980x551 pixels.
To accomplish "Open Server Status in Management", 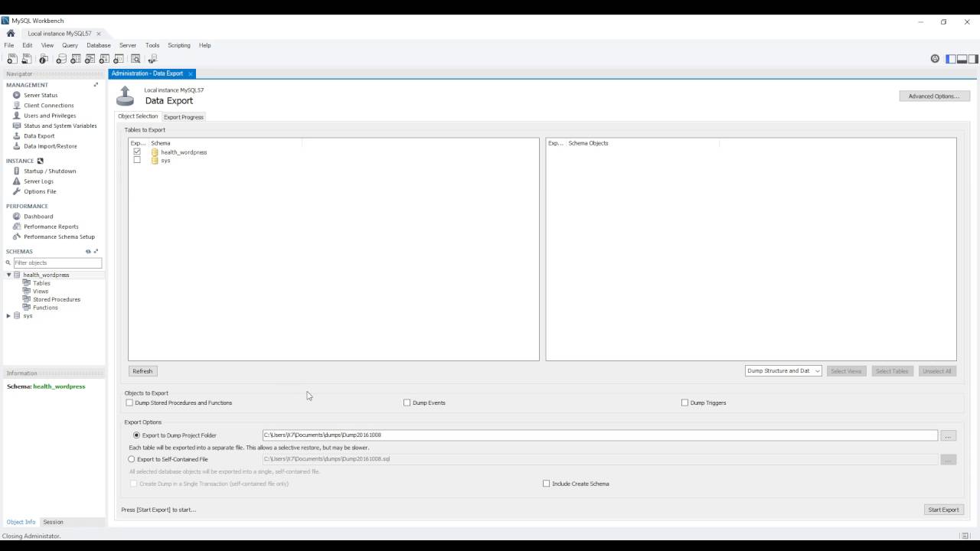I will click(41, 95).
